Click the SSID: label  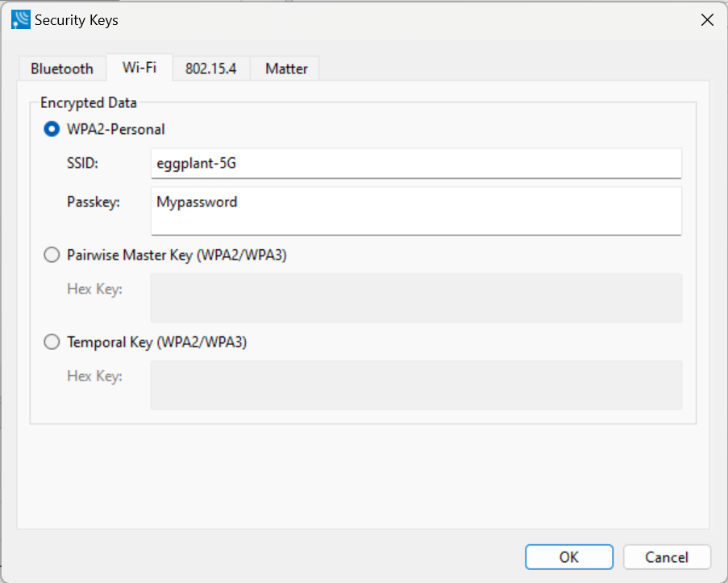(x=83, y=163)
